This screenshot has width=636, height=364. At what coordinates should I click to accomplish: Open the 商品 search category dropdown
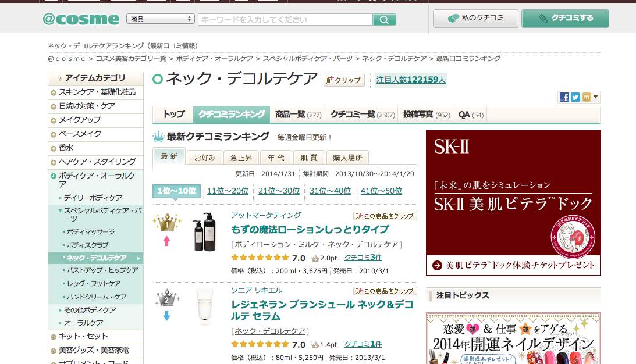pos(161,19)
